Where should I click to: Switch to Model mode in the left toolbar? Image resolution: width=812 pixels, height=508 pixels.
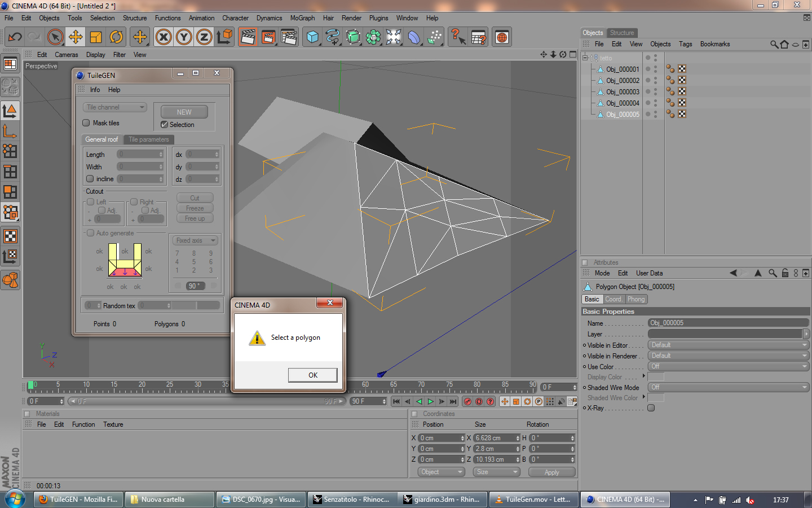tap(10, 110)
